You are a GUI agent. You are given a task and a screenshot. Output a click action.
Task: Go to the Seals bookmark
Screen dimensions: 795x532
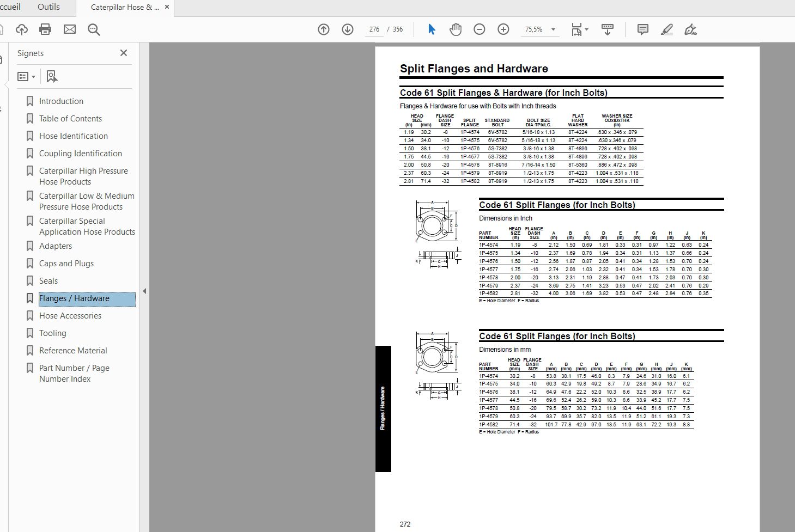tap(48, 281)
